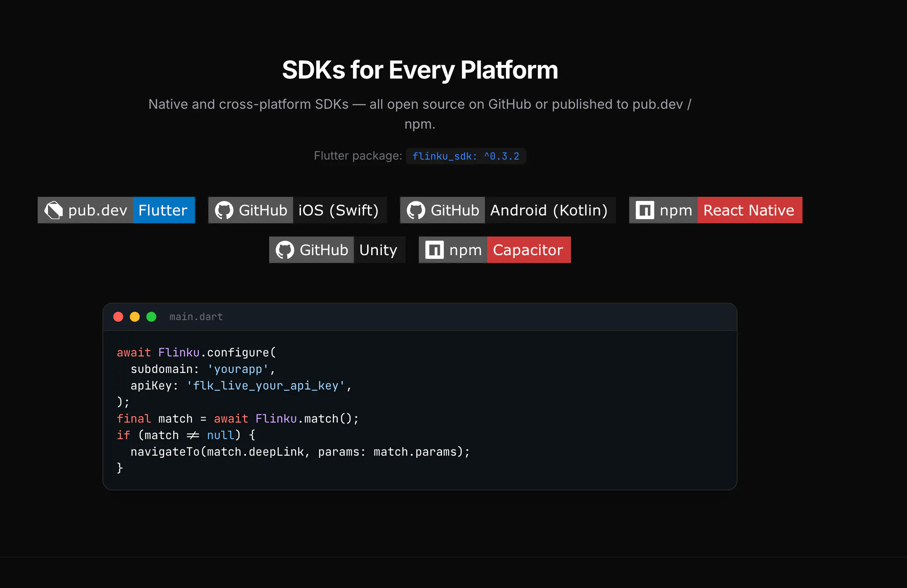The image size is (907, 588).
Task: Click the GitHub logo in the Unity badge
Action: click(285, 250)
